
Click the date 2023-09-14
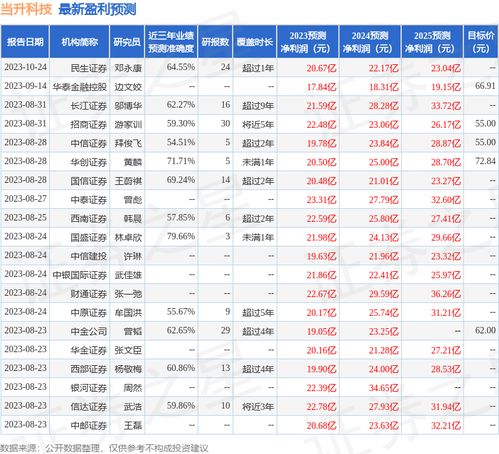click(25, 86)
